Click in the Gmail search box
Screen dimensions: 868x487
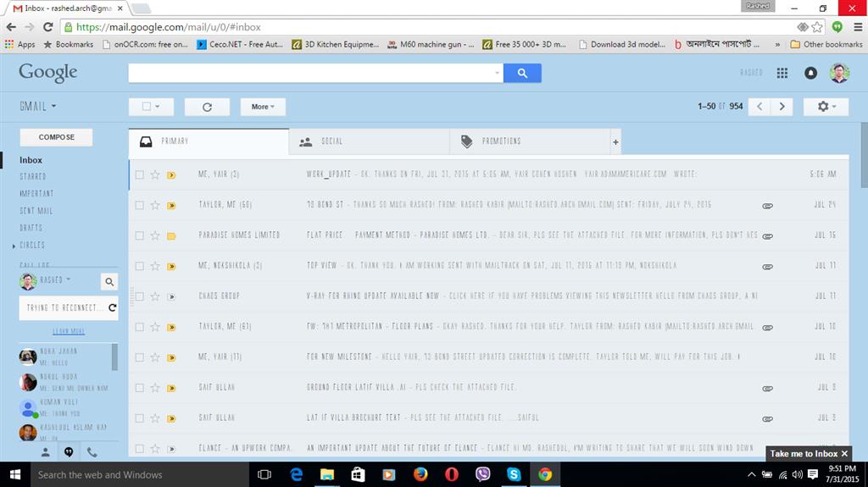pos(310,73)
